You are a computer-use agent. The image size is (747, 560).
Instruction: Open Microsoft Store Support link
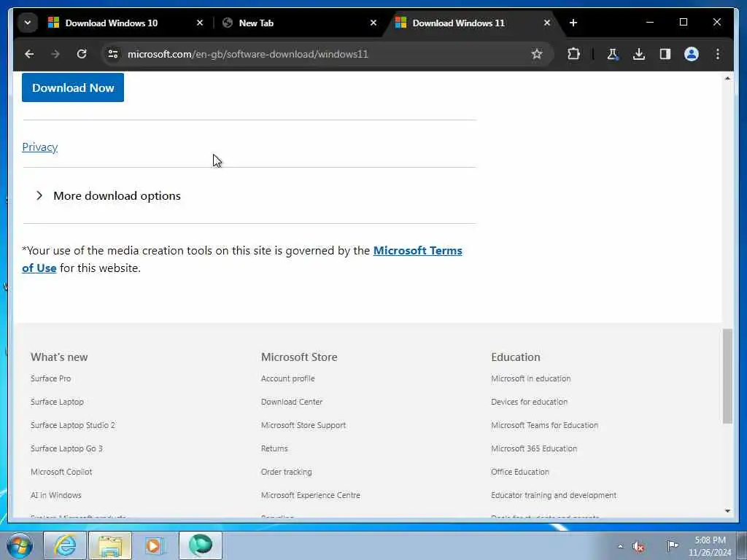tap(303, 425)
